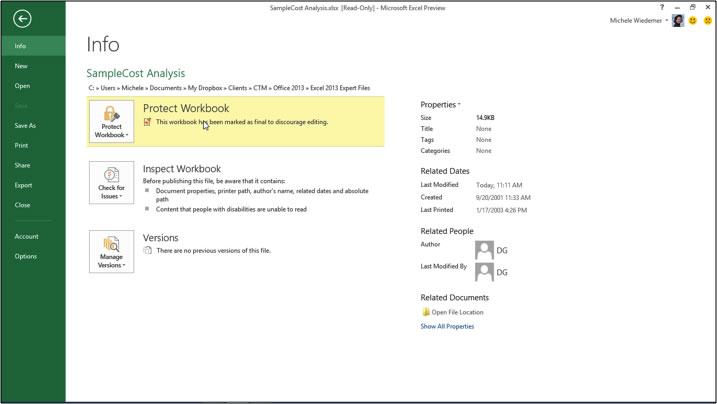The height and width of the screenshot is (404, 717).
Task: Select the New tab in sidebar
Action: (x=21, y=66)
